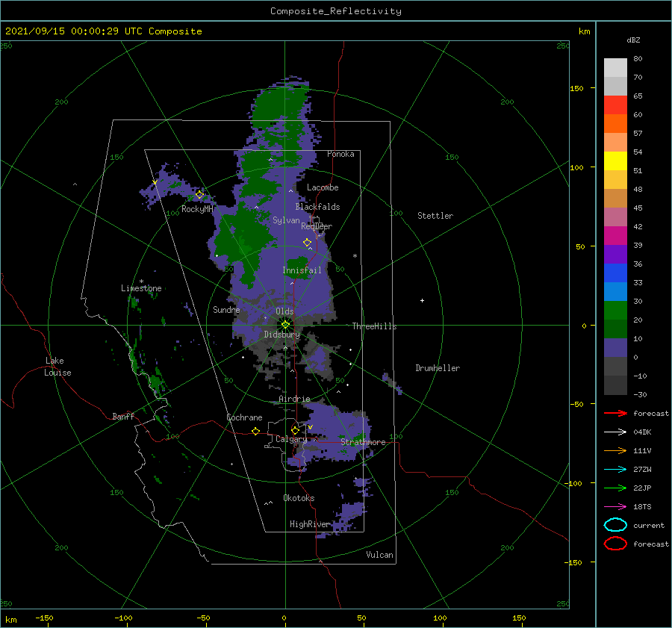The width and height of the screenshot is (672, 628).
Task: Click the red forecast arrow in legend
Action: 615,413
